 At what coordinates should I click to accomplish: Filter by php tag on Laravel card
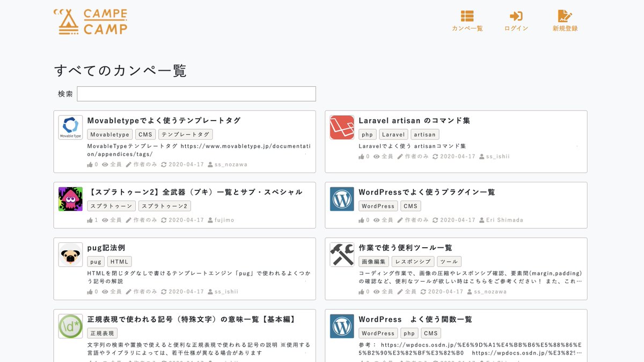click(368, 135)
